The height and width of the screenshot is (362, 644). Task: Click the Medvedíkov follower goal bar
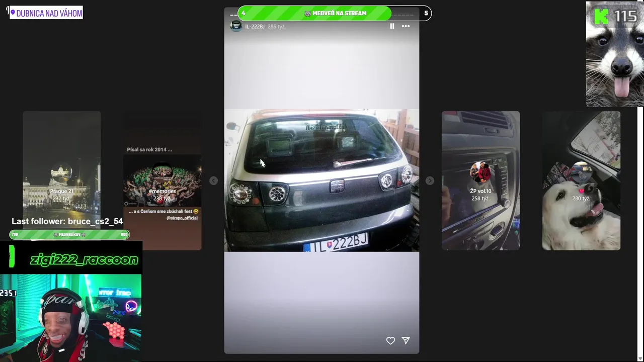pyautogui.click(x=69, y=234)
